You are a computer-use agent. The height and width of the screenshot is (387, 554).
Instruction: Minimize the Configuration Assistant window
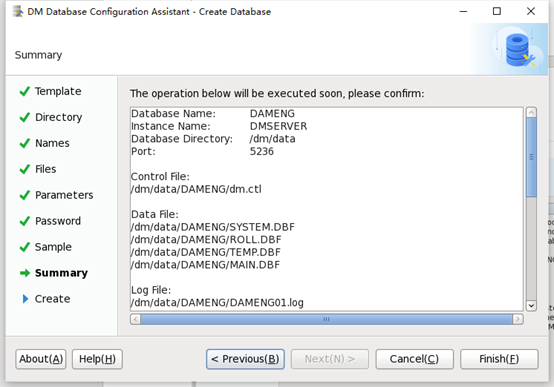[x=463, y=12]
